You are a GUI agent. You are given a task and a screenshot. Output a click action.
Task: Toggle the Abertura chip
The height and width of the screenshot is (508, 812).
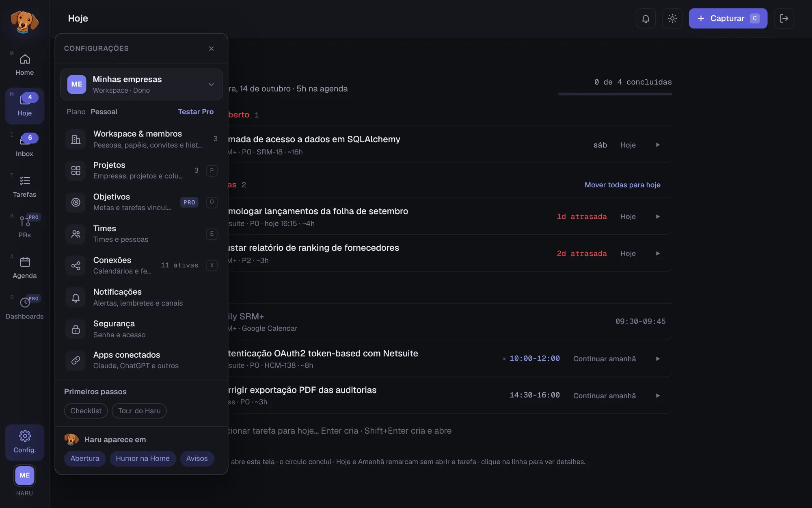(85, 458)
